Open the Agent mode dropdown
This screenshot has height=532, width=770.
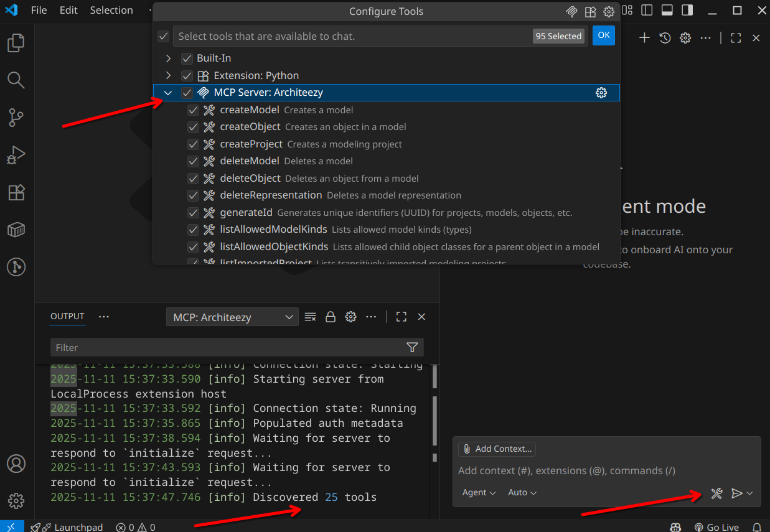[x=479, y=493]
